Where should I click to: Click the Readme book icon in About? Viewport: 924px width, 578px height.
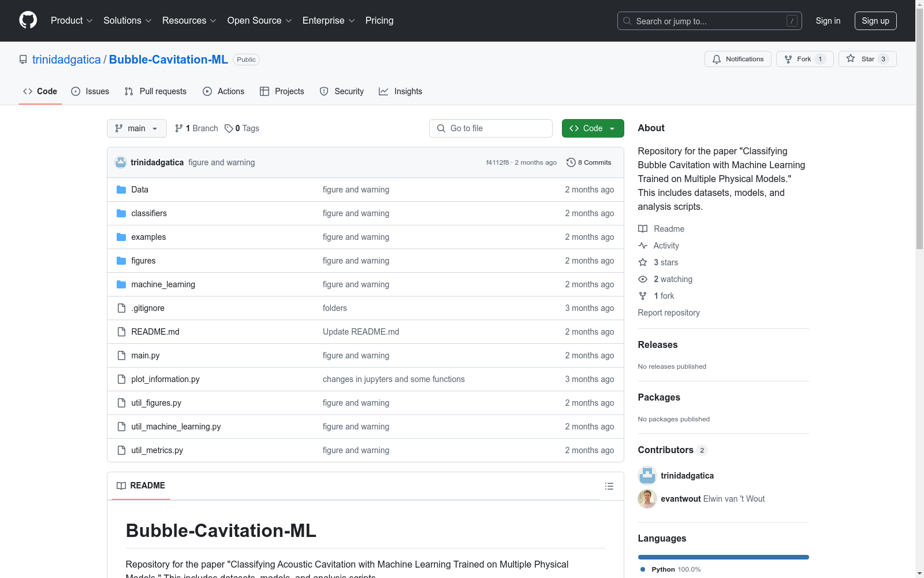tap(643, 229)
